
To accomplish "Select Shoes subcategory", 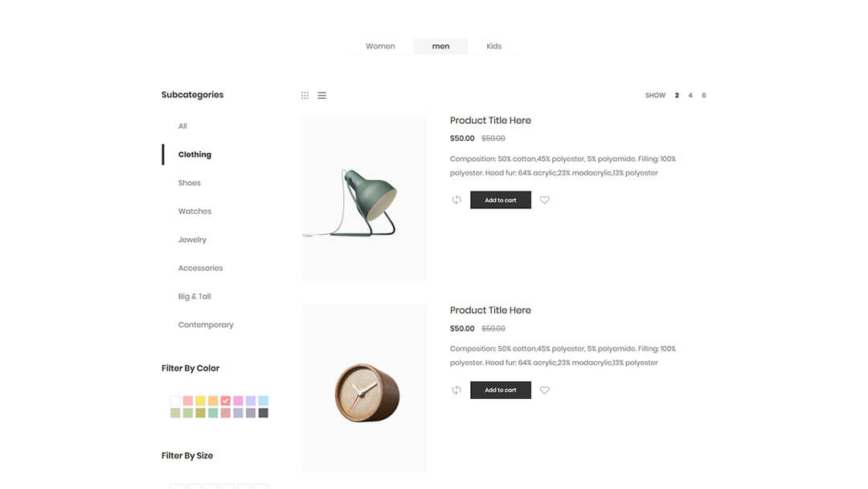I will [x=190, y=183].
